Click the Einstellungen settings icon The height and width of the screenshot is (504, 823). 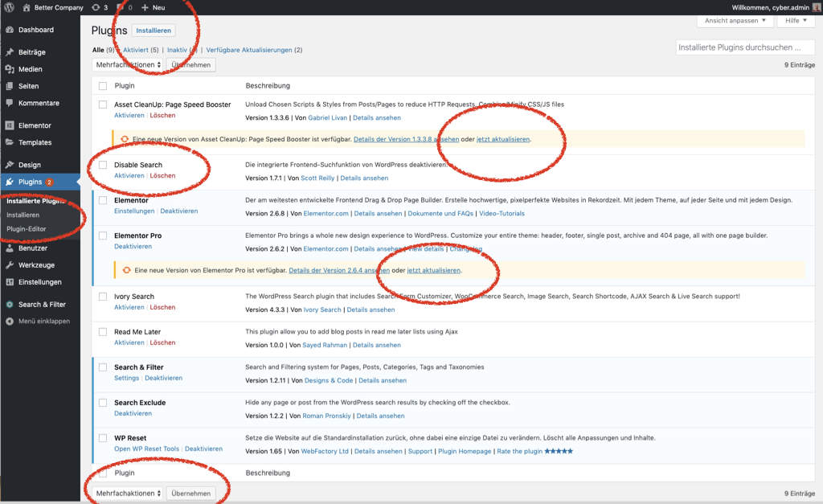10,282
